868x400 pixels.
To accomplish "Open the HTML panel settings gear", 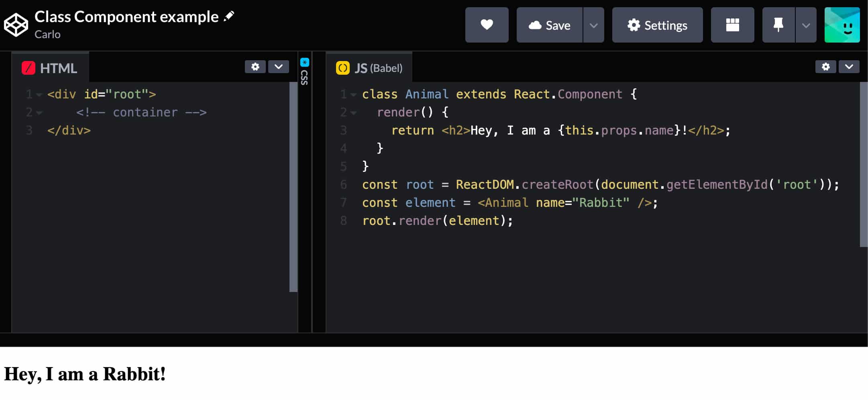I will pos(255,67).
